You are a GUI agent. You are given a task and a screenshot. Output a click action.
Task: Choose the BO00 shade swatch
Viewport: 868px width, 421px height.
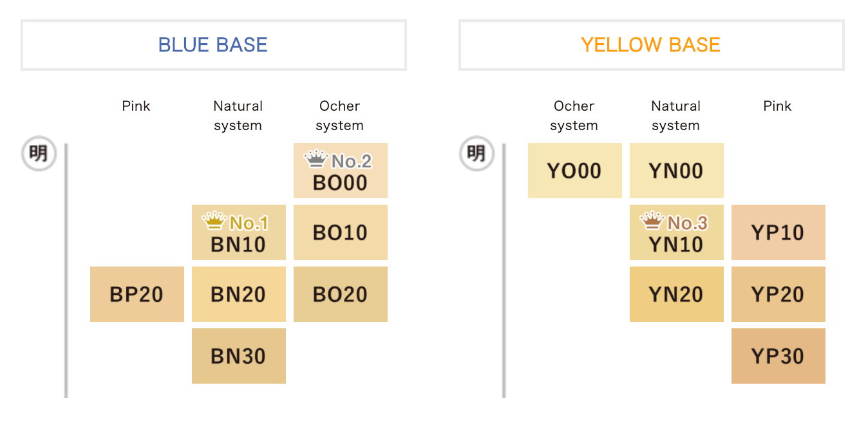pos(341,171)
